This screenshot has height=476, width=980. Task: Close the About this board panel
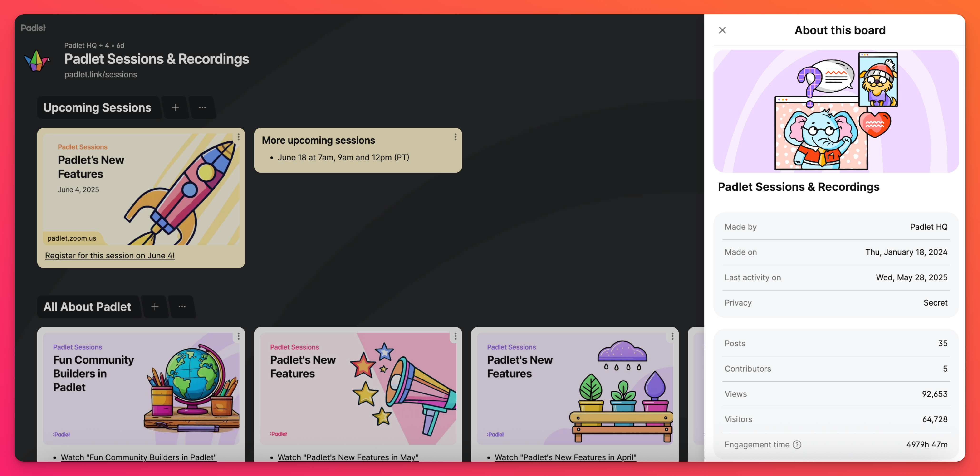coord(722,30)
